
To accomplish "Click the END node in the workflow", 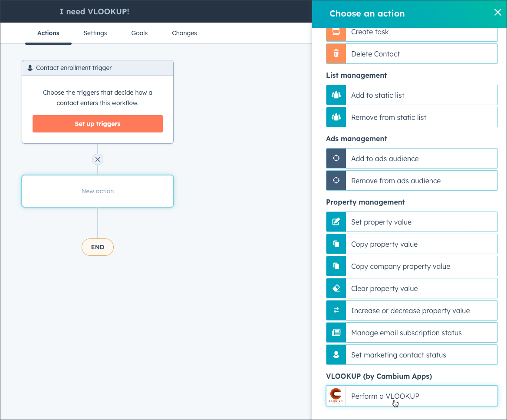I will [98, 247].
